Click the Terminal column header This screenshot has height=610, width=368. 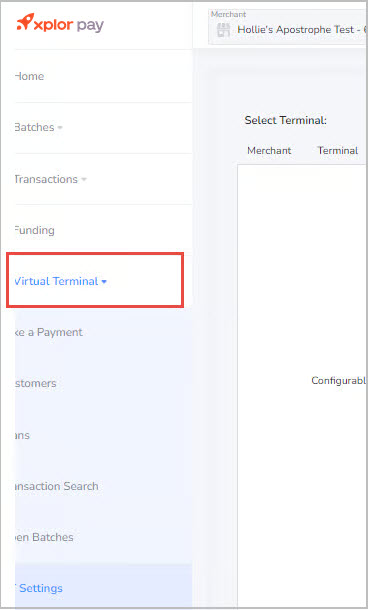(x=338, y=151)
